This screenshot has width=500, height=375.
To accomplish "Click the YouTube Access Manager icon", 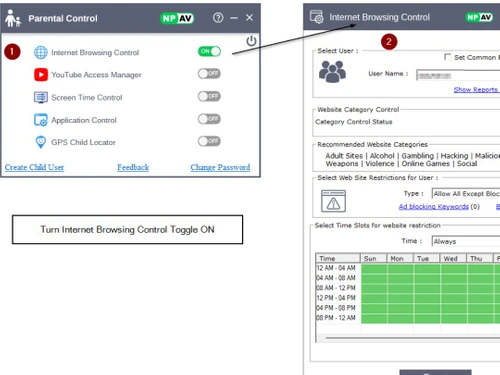I will click(x=41, y=75).
